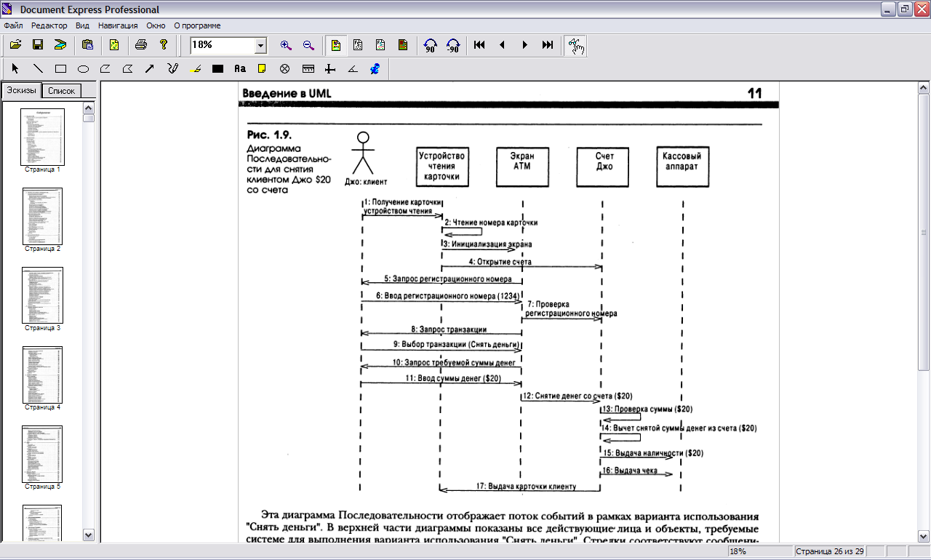Select the ruler measurement tool
The height and width of the screenshot is (560, 931).
pyautogui.click(x=308, y=69)
